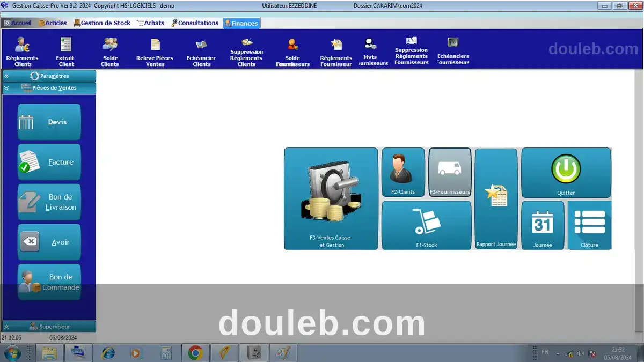Expand the Paramètres panel
Image resolution: width=644 pixels, height=362 pixels.
point(49,76)
